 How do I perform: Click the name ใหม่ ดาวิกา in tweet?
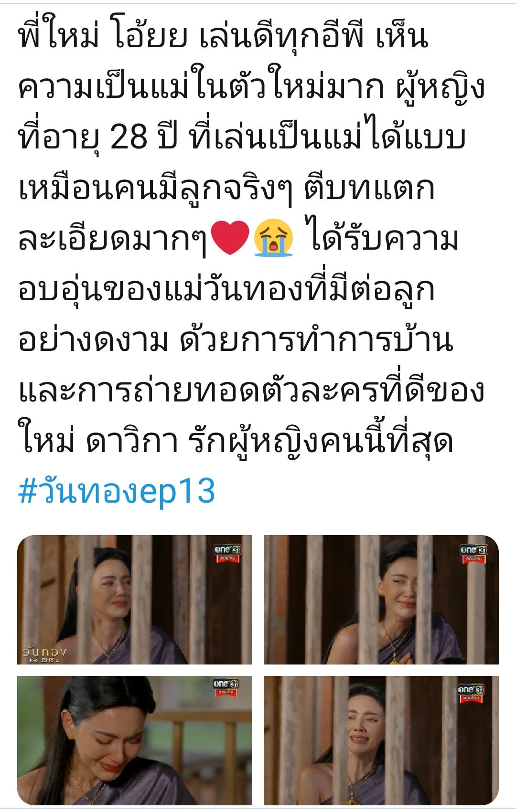[x=98, y=441]
